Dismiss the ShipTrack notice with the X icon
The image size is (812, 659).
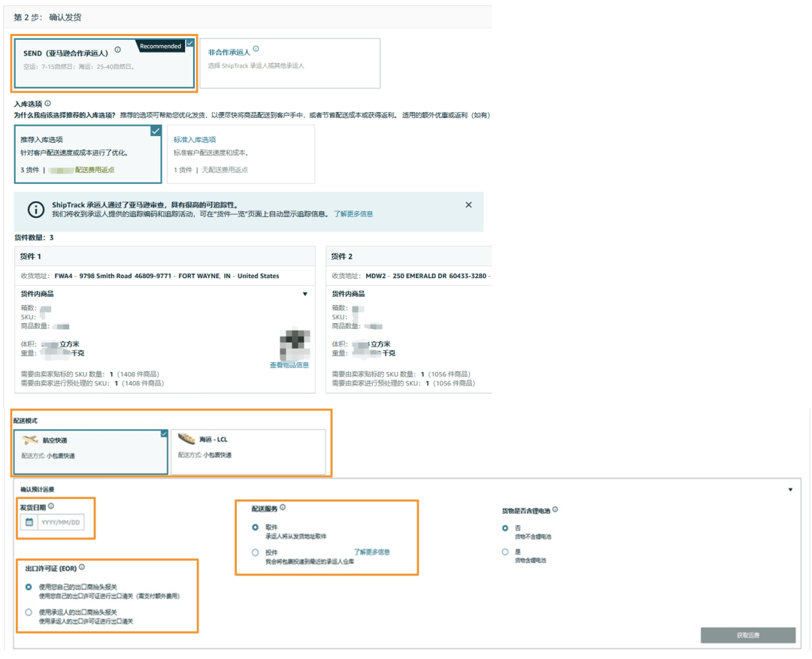pos(468,205)
